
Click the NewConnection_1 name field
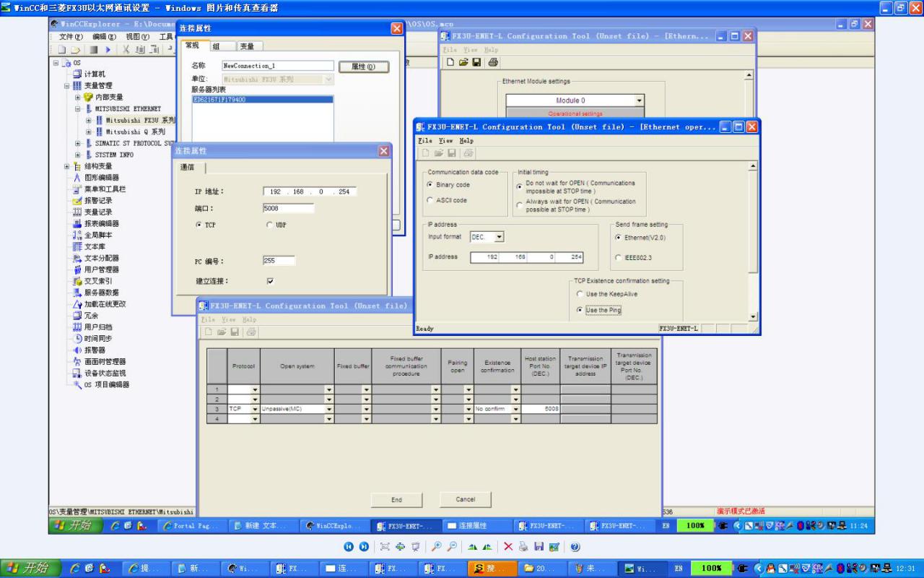point(277,66)
